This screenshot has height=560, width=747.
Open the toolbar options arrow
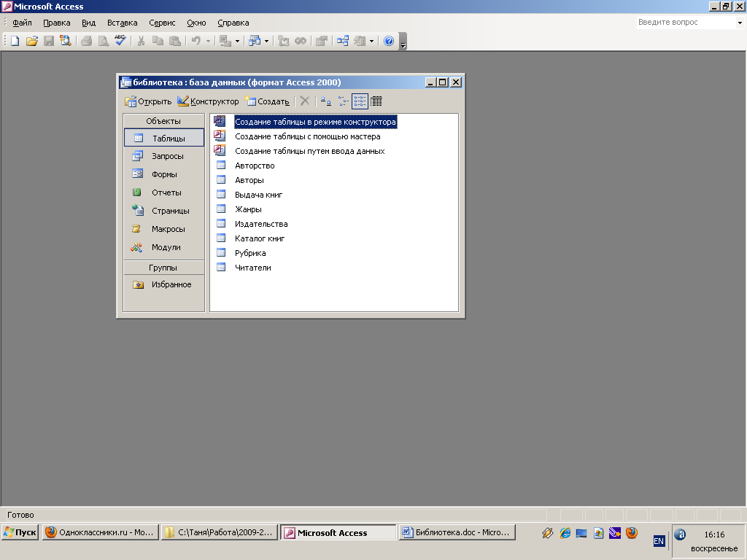(x=403, y=42)
